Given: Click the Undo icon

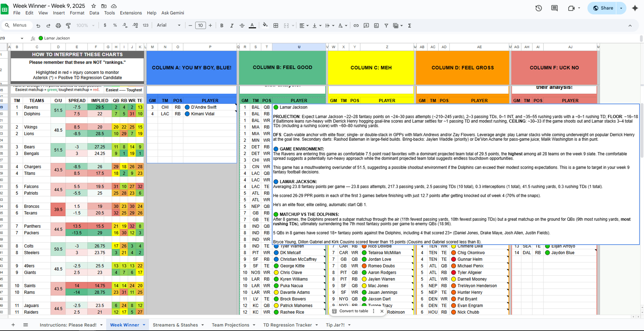Looking at the screenshot, I should click(x=38, y=25).
